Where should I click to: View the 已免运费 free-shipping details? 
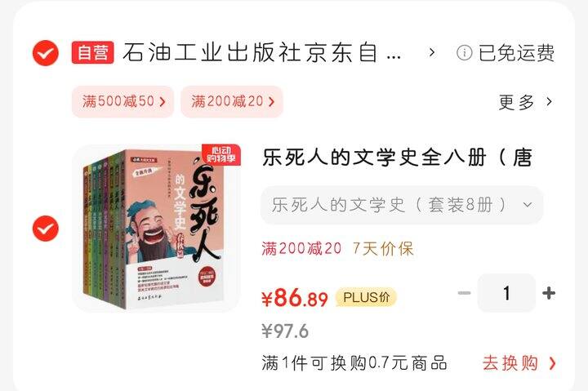(516, 52)
